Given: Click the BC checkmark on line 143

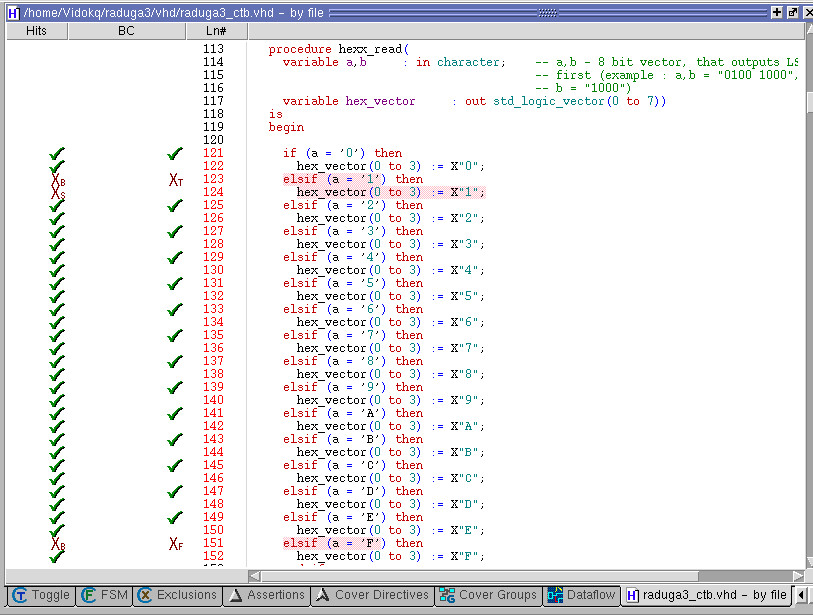Looking at the screenshot, I should 175,439.
